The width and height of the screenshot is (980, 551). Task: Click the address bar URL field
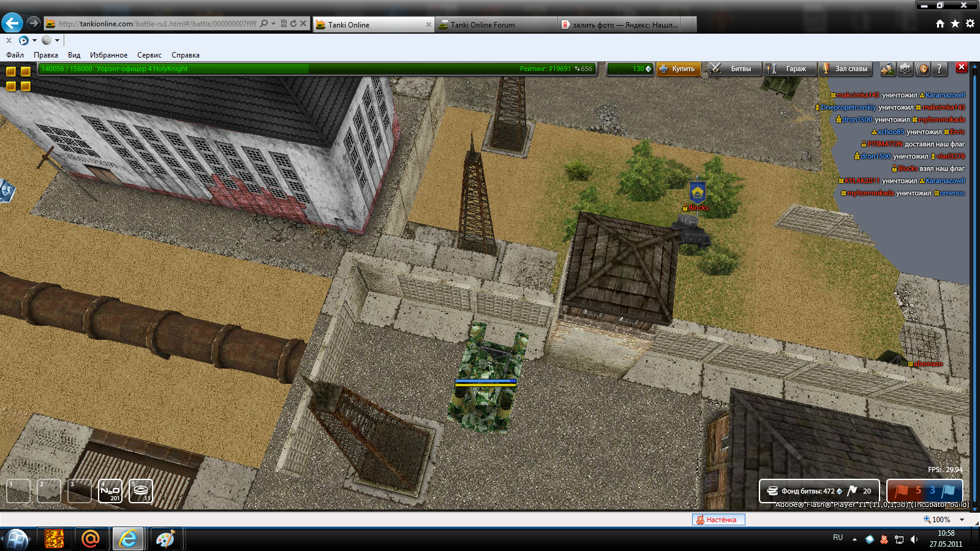pos(157,24)
